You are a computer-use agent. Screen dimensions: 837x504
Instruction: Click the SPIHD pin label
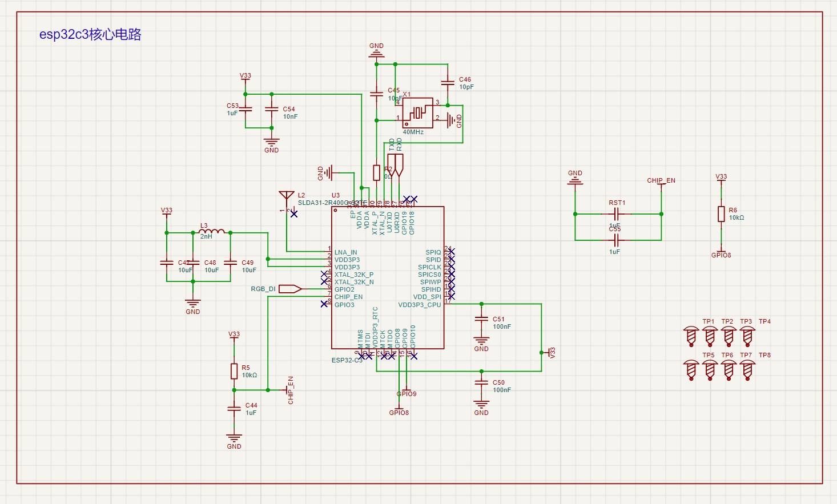(431, 289)
